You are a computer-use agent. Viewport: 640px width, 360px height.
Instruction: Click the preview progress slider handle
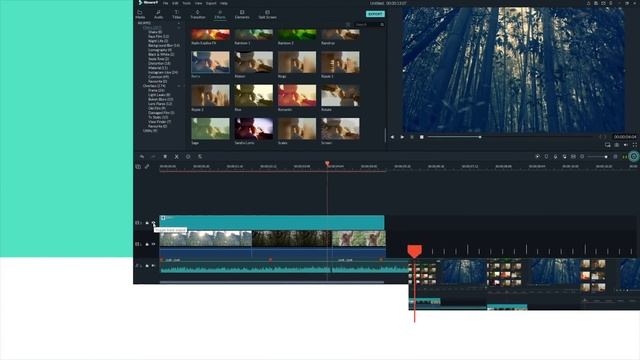pyautogui.click(x=480, y=137)
